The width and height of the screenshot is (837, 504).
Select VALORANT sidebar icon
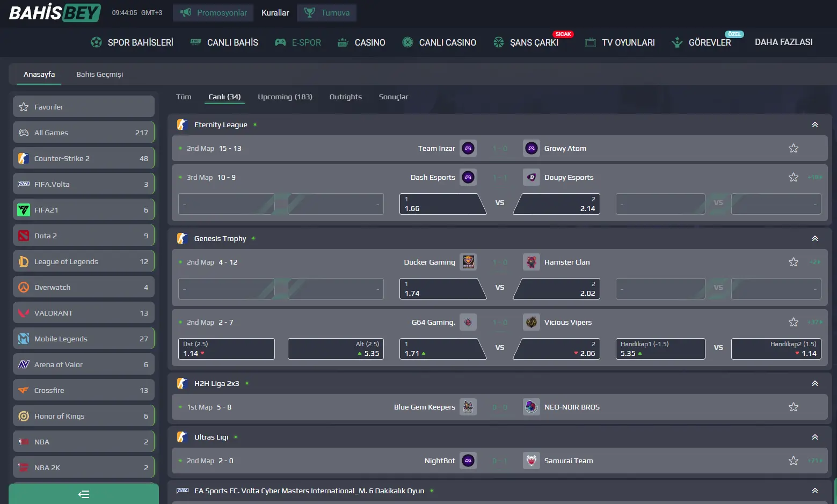24,313
